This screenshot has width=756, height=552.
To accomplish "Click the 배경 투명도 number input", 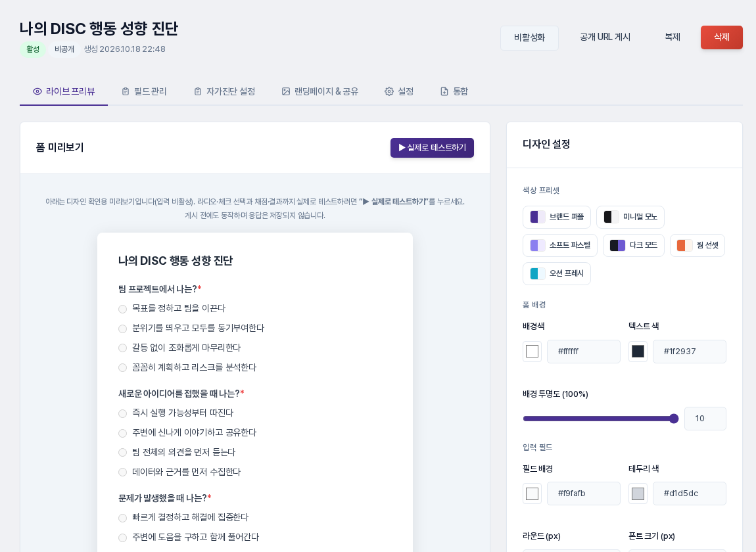I will 705,419.
